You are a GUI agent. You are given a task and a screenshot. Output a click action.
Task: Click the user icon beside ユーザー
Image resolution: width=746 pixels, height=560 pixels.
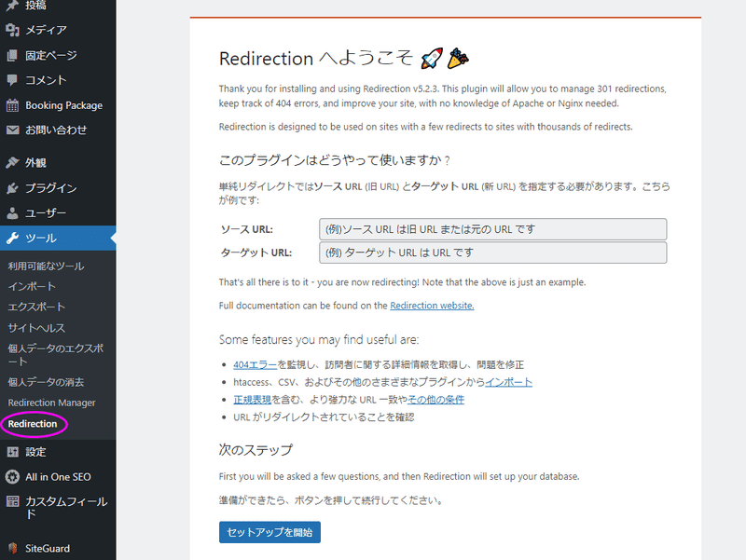point(13,213)
